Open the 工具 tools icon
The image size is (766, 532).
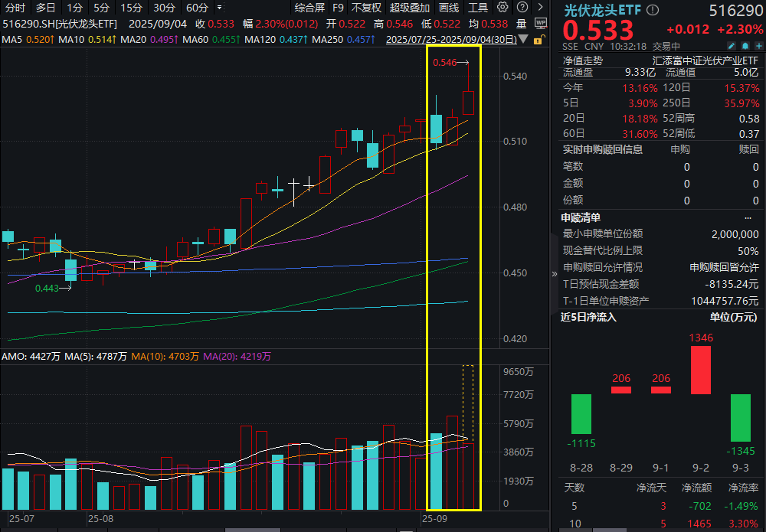tap(478, 8)
